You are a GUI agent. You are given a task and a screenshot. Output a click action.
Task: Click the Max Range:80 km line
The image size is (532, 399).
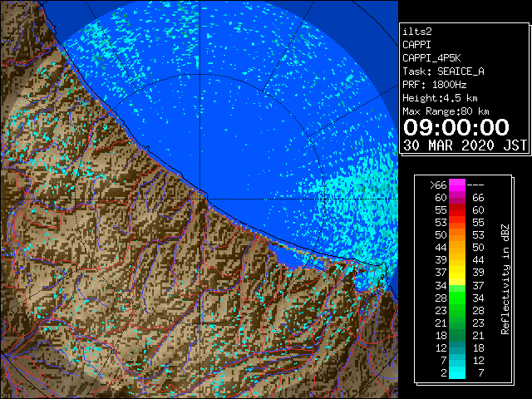pos(446,111)
